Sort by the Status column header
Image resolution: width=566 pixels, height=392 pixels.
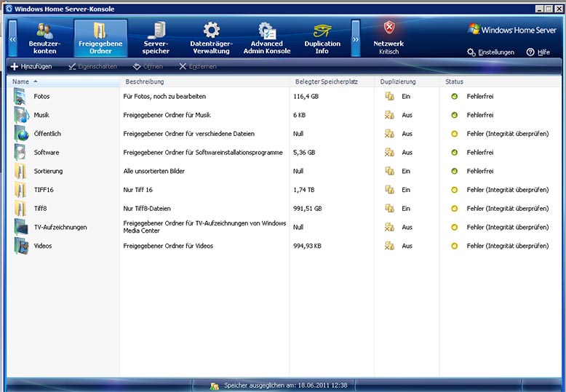[501, 81]
